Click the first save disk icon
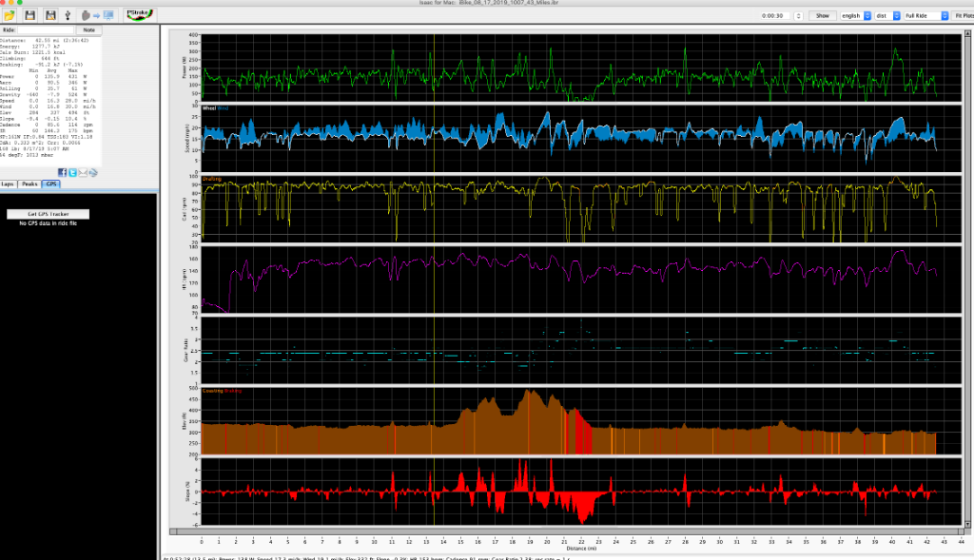The image size is (974, 560). coord(30,16)
